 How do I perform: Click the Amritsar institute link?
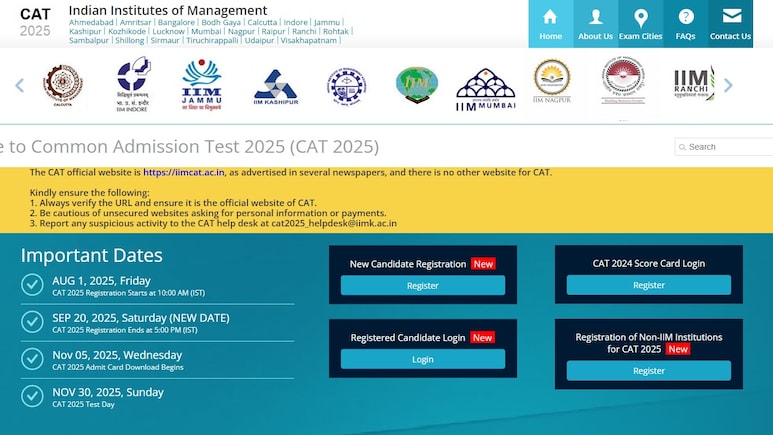click(x=136, y=22)
